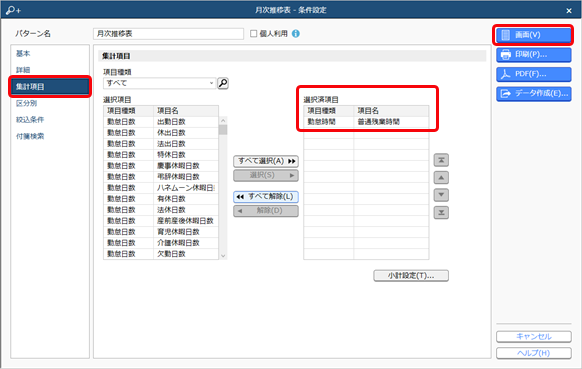Click the データ作成(E)... button
The image size is (582, 369).
(533, 94)
